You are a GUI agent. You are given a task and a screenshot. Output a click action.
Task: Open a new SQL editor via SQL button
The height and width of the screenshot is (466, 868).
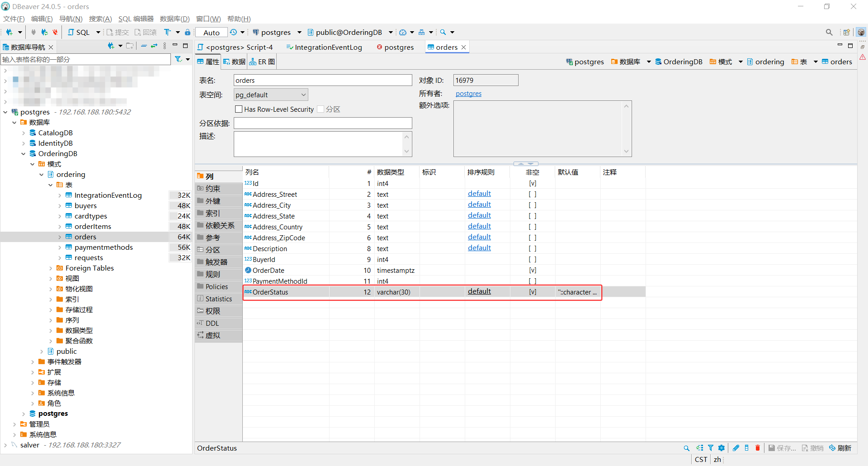[x=79, y=32]
